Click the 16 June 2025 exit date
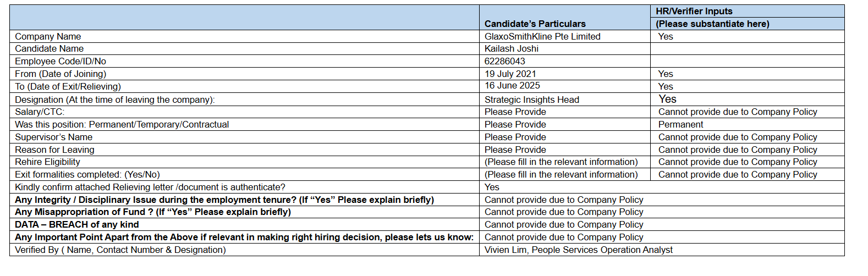Image resolution: width=868 pixels, height=276 pixels. [512, 86]
